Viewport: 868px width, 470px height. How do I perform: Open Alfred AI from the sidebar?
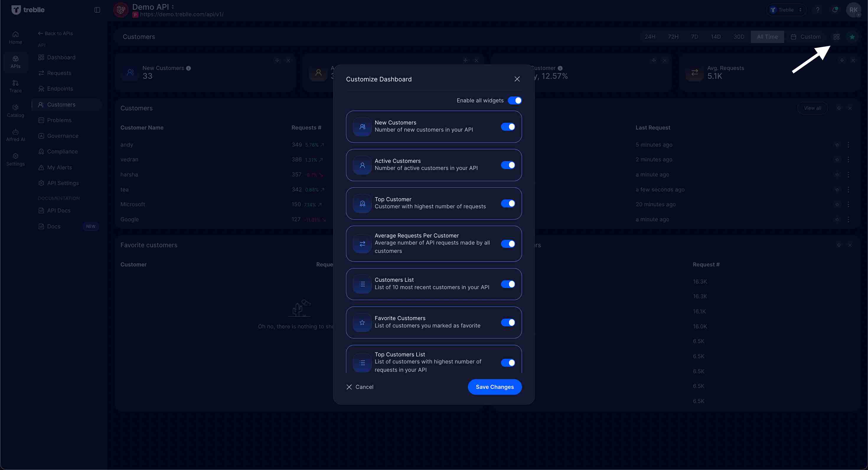pos(15,135)
